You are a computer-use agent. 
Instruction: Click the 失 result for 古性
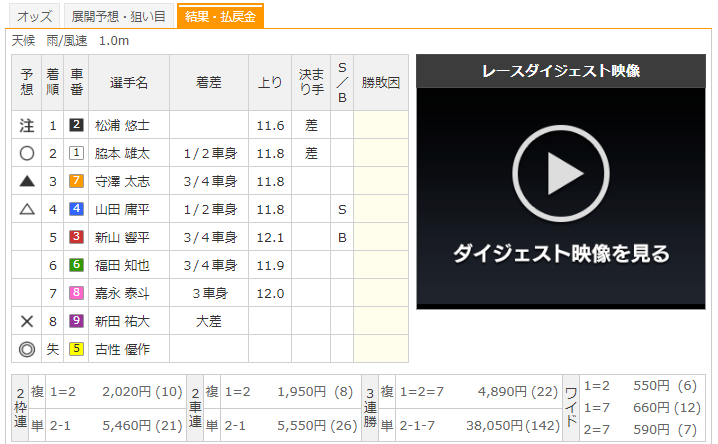pos(53,349)
